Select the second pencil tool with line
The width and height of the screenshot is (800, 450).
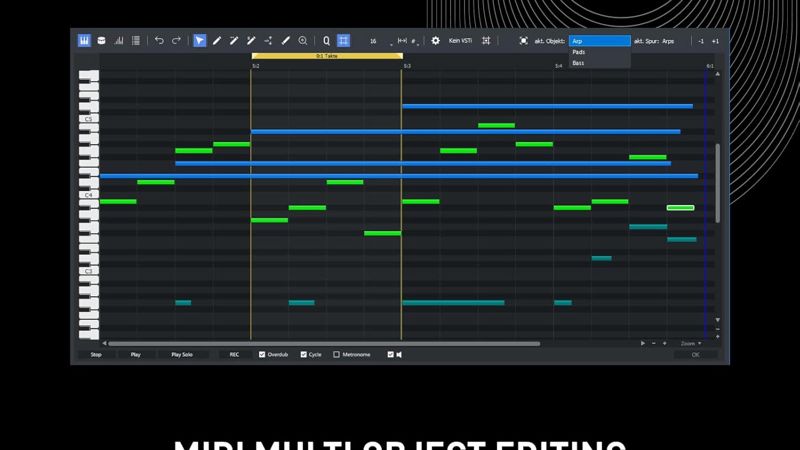tap(234, 41)
